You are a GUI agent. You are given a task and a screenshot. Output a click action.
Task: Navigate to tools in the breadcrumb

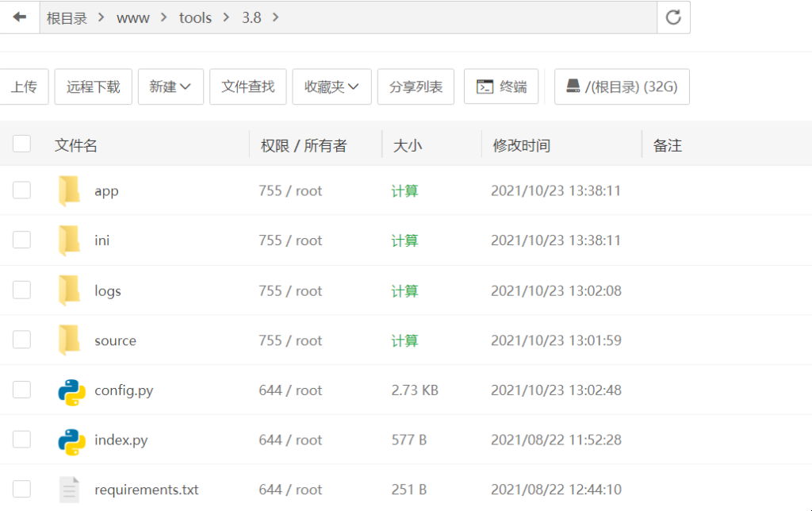(195, 17)
